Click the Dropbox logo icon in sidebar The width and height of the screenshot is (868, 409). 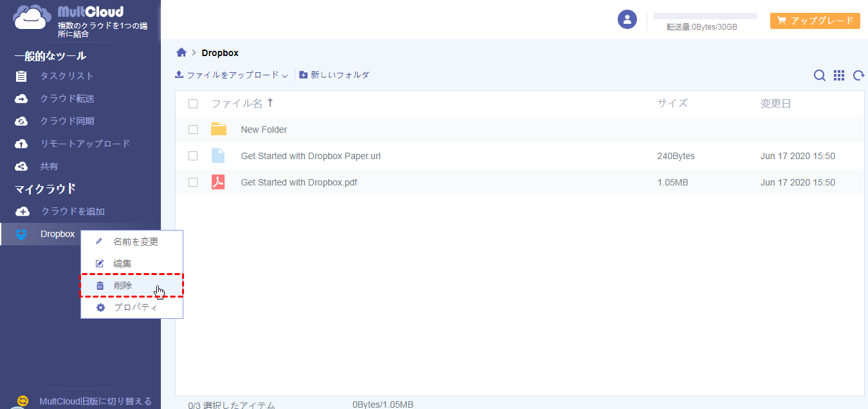click(x=22, y=234)
